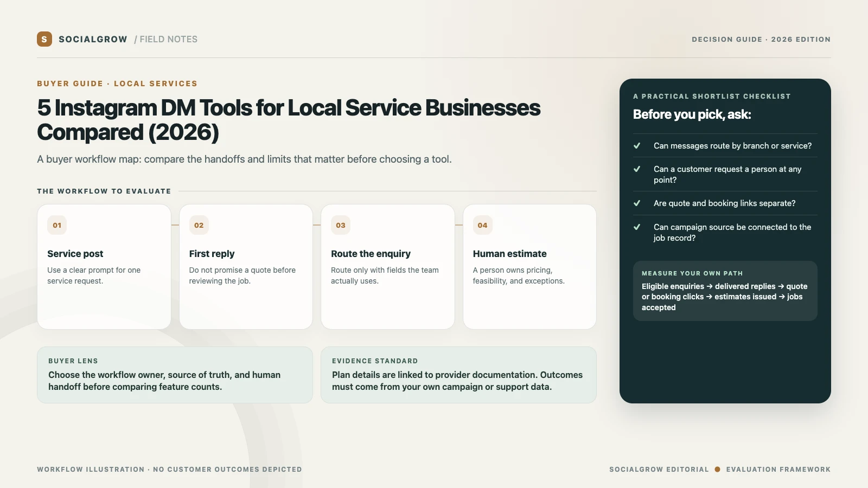868x488 pixels.
Task: Click 'Can messages route by branch or service?'
Action: click(x=733, y=146)
